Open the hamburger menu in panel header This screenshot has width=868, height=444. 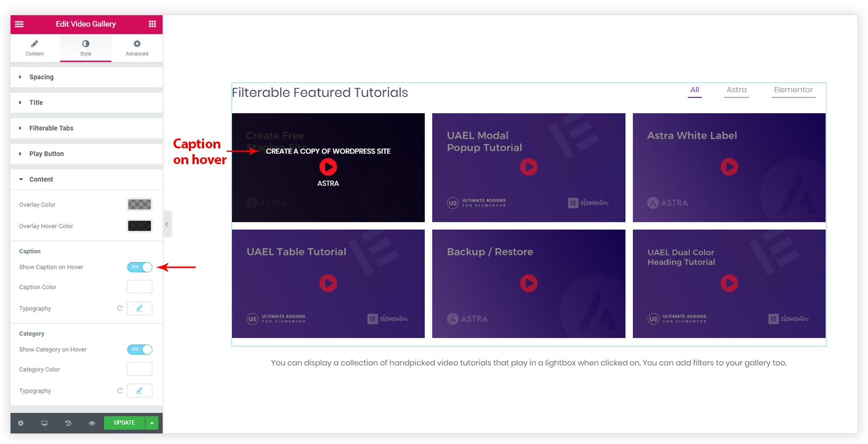coord(19,24)
